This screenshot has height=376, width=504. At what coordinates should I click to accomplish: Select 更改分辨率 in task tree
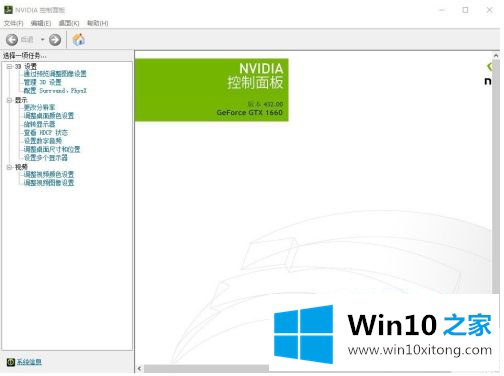tap(39, 107)
